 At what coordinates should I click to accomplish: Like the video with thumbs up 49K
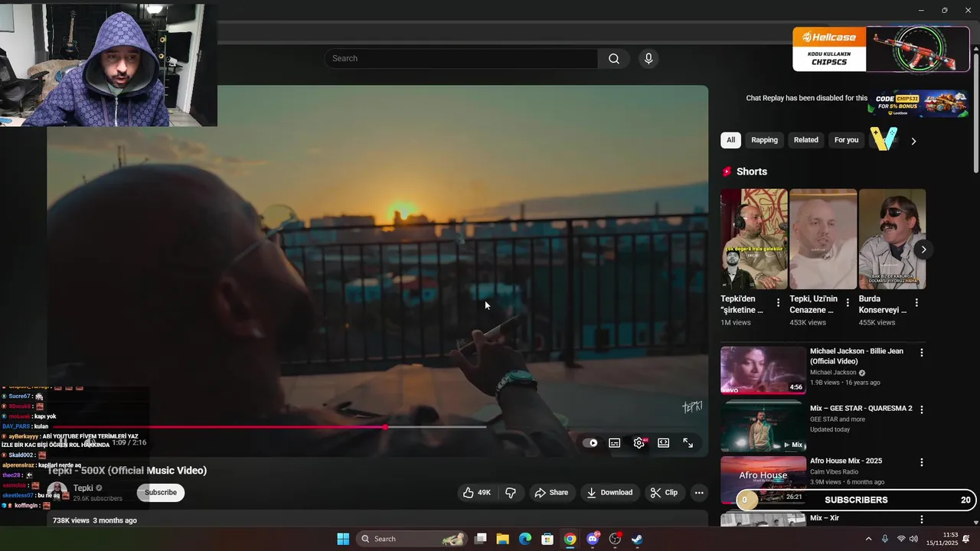pos(476,493)
